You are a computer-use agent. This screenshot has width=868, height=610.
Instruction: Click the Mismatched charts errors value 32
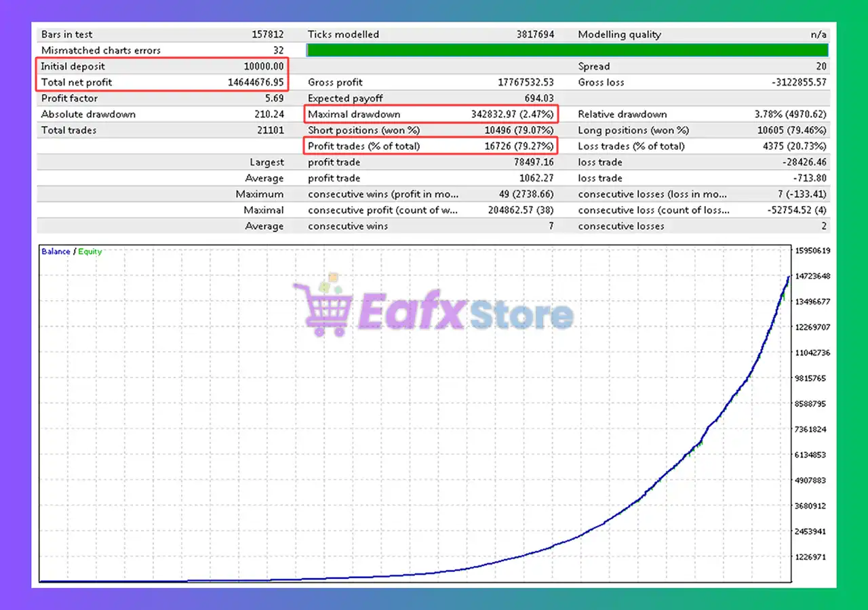[277, 50]
